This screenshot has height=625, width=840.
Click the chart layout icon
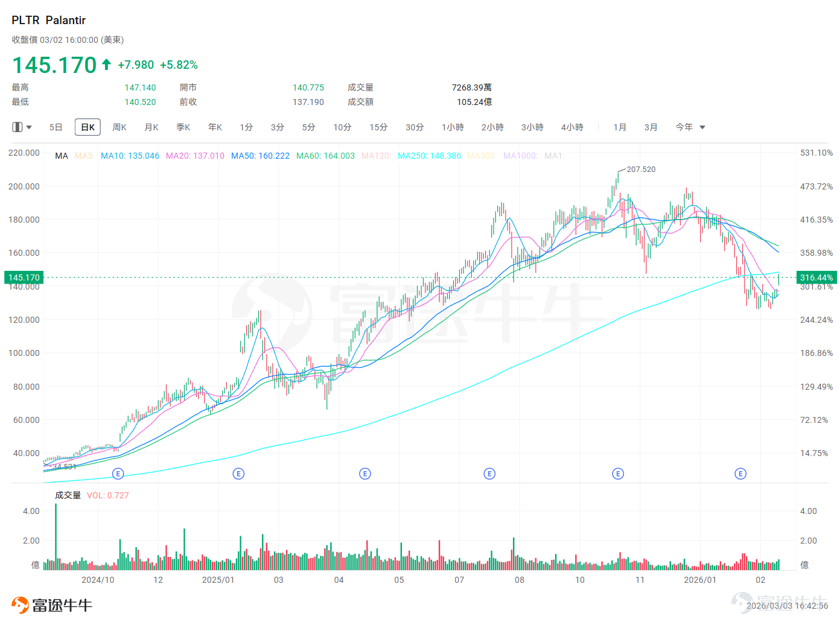coord(17,127)
